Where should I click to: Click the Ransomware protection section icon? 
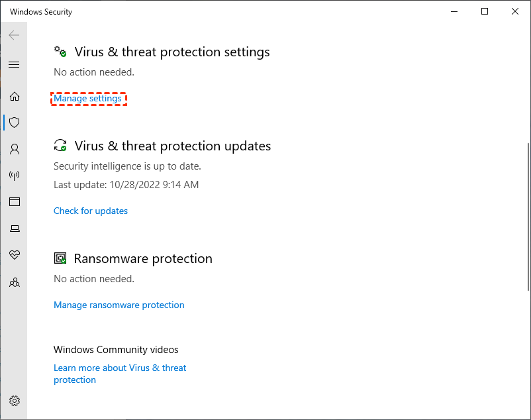(60, 258)
